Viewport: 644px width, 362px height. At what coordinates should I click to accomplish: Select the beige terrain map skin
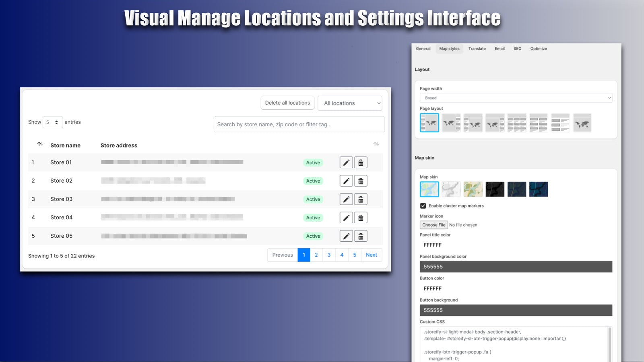[x=473, y=189]
